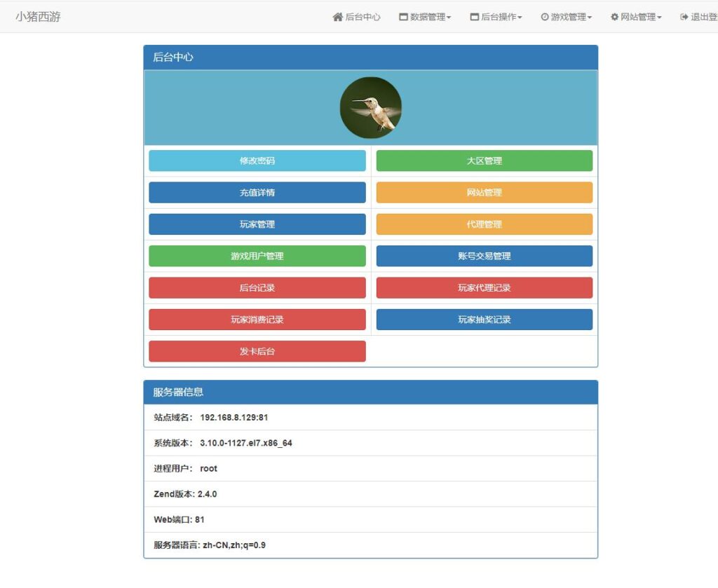Click the clock icon beside 游戏管理
Viewport: 718px width, 588px height.
546,17
